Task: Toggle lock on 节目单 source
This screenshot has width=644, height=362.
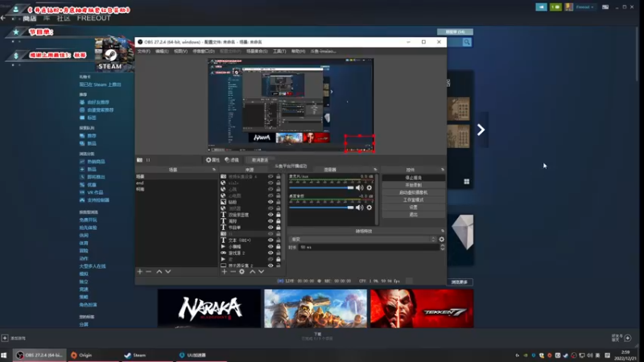Action: click(278, 228)
